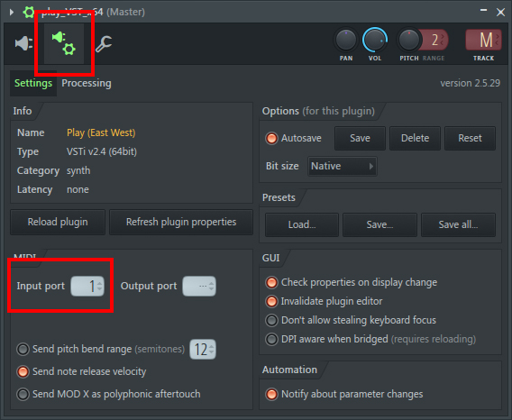Screen dimensions: 512x420
Task: Adjust the VOL knob
Action: [375, 40]
